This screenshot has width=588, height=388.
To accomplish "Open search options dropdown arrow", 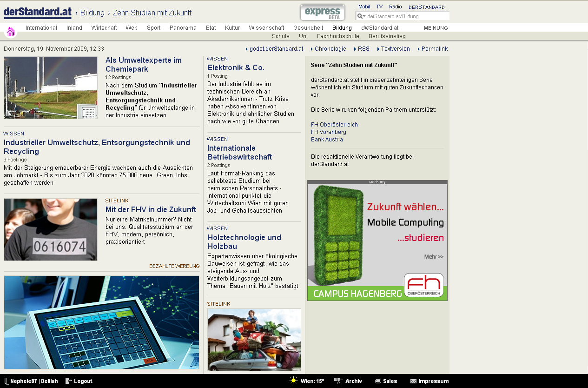I will pyautogui.click(x=364, y=16).
